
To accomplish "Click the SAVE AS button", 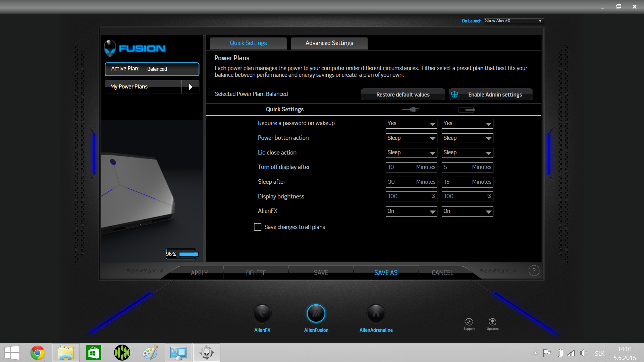I will click(386, 273).
